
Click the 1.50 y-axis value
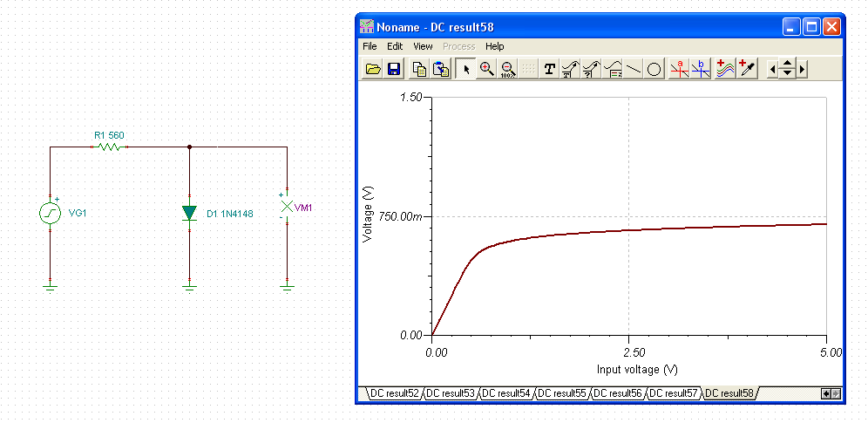click(x=411, y=98)
